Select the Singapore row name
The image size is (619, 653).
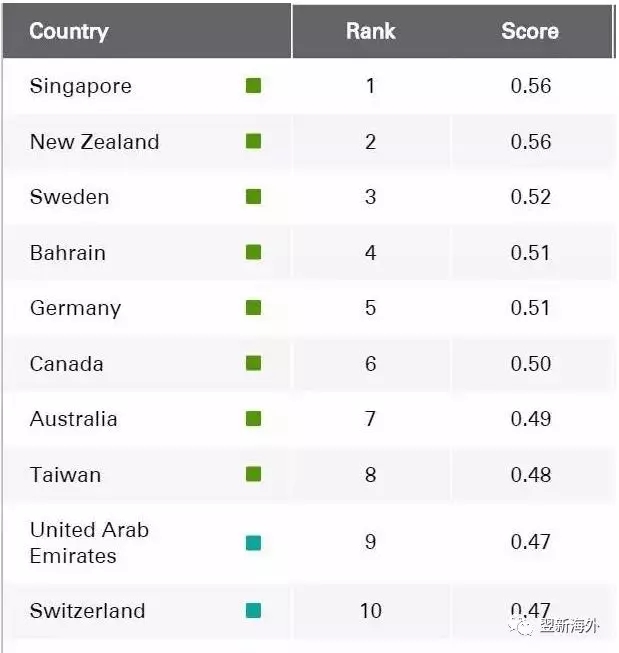click(x=81, y=87)
